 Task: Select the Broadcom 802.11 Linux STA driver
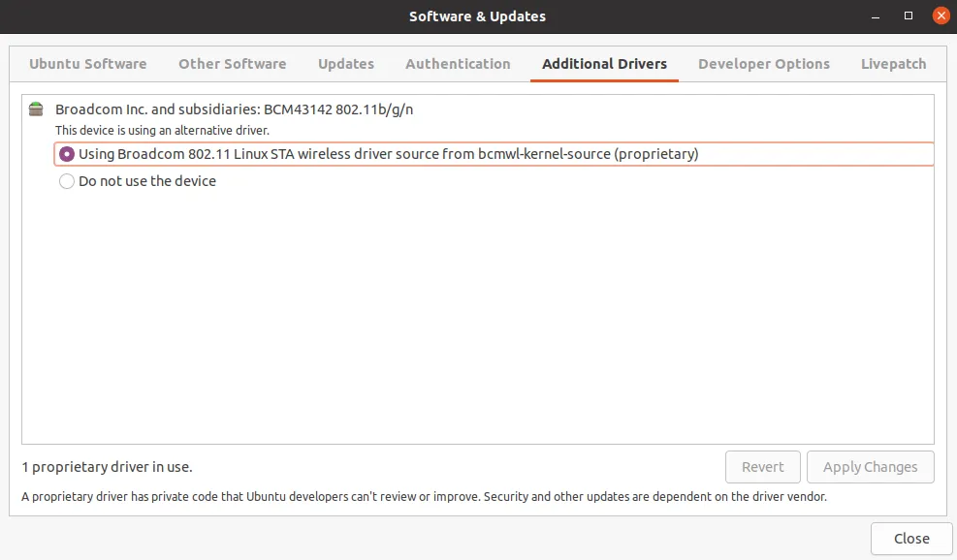[66, 153]
